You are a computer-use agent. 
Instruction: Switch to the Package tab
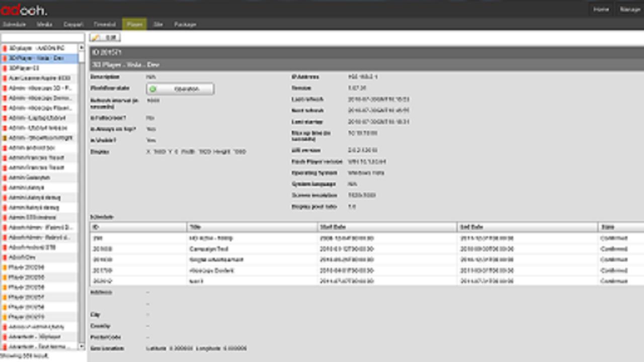[185, 24]
